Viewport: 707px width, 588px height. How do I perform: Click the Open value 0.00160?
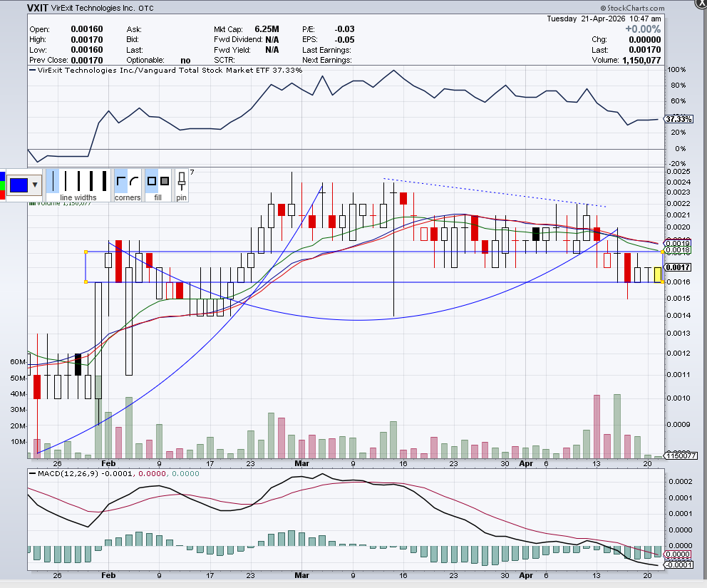pyautogui.click(x=86, y=29)
